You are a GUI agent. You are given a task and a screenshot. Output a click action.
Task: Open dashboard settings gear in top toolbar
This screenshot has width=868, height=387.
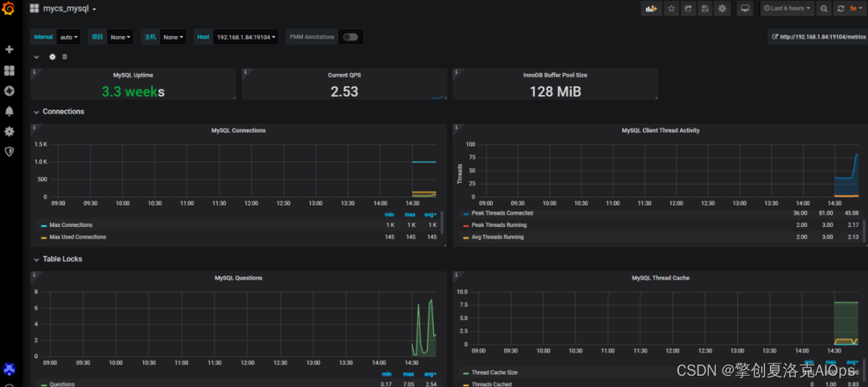[x=722, y=8]
